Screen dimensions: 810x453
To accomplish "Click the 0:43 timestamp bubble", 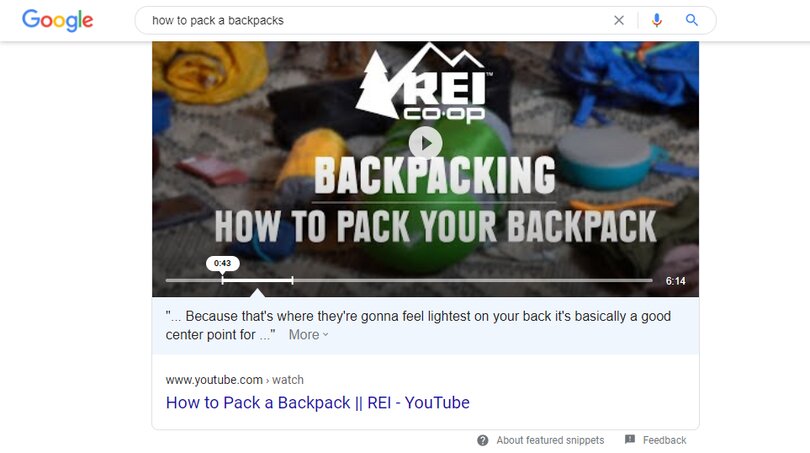I will (223, 263).
